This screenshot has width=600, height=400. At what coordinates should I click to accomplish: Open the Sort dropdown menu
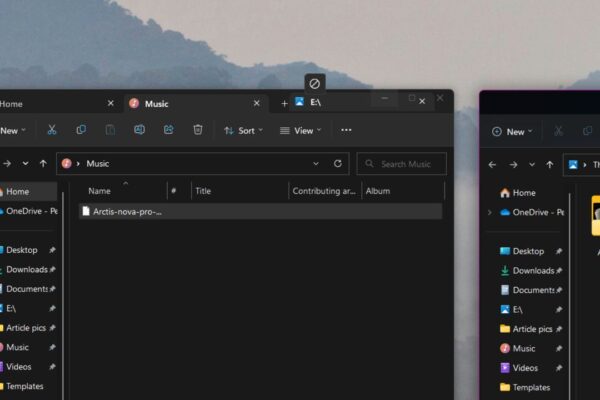click(x=243, y=130)
